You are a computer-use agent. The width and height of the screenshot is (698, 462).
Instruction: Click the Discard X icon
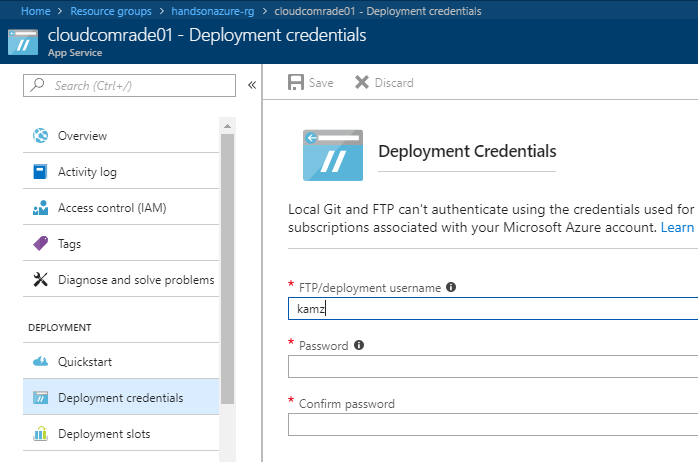pos(361,82)
